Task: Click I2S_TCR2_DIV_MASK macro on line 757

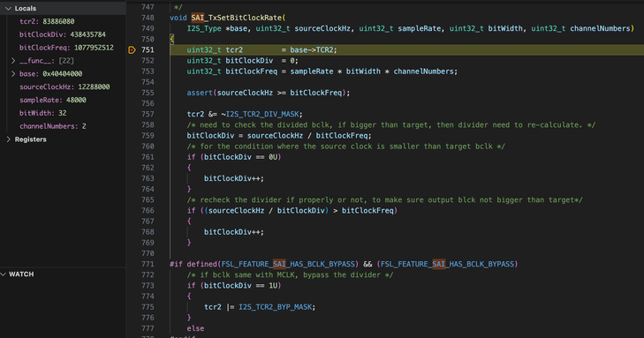Action: (x=264, y=114)
